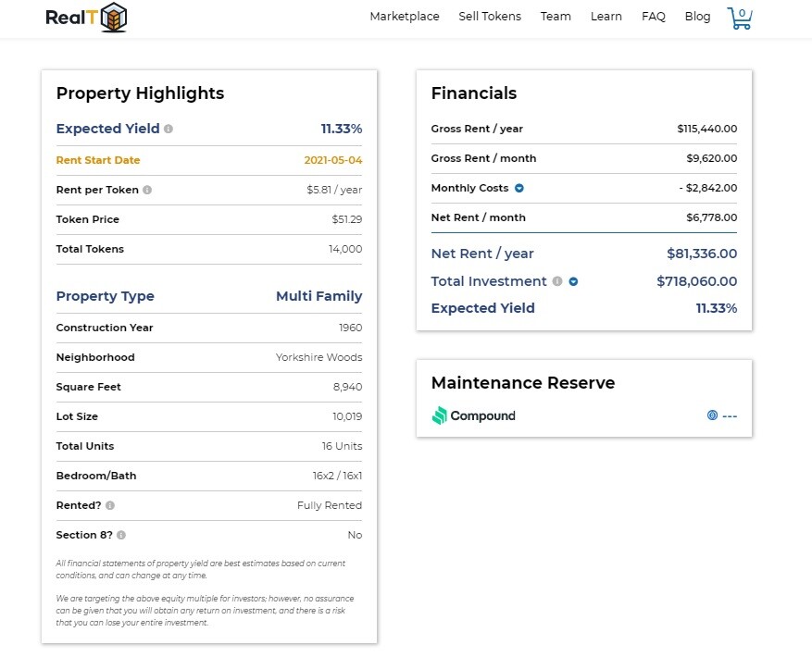This screenshot has width=812, height=669.
Task: Click info icon beside Rent per Token
Action: coord(147,190)
